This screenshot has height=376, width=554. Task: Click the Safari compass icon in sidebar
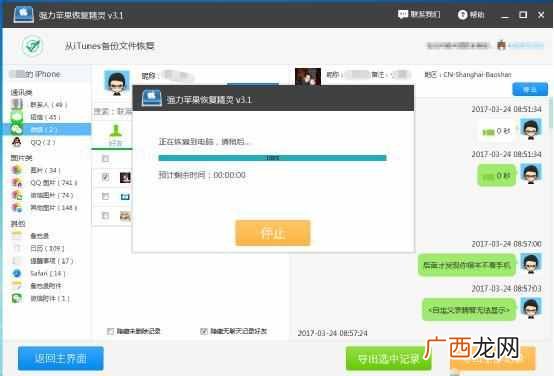(17, 273)
